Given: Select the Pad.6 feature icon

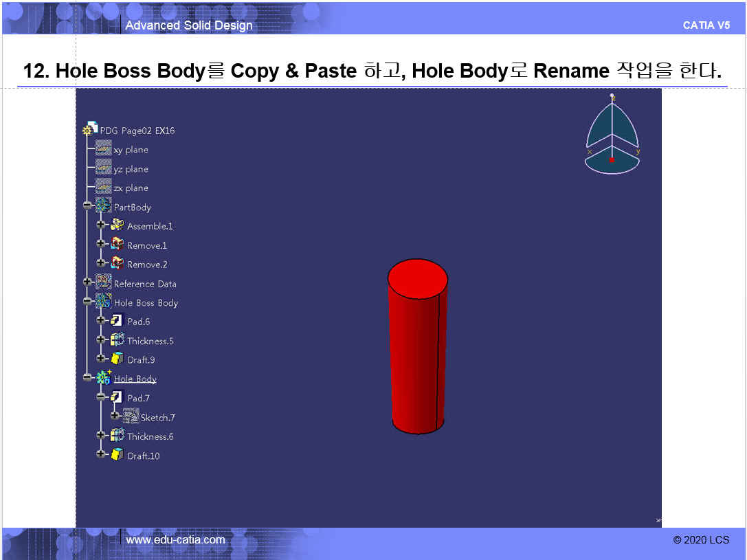Looking at the screenshot, I should pos(118,321).
